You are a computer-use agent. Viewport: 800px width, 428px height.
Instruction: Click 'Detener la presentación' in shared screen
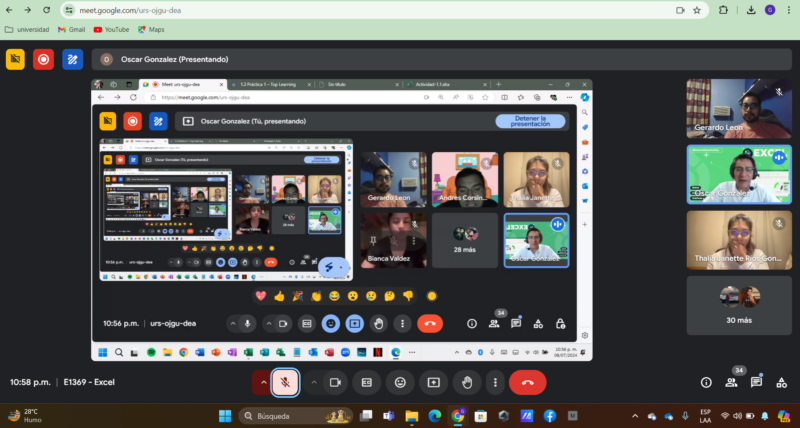click(531, 121)
